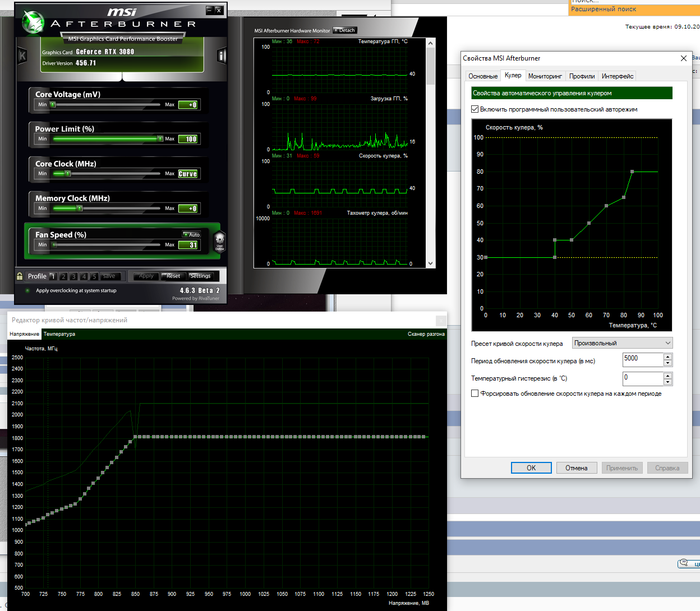Toggle the startup overclocking green indicator
The height and width of the screenshot is (611, 700).
[27, 290]
